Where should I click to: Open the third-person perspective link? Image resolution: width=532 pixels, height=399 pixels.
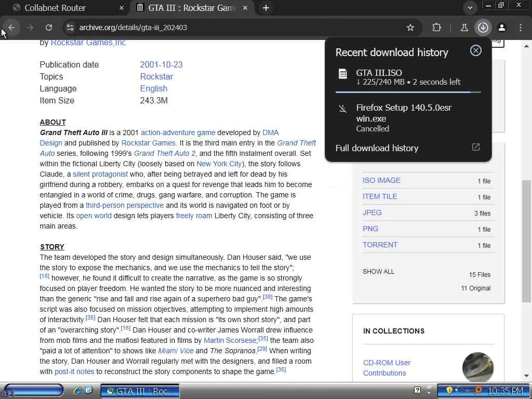[x=125, y=205]
